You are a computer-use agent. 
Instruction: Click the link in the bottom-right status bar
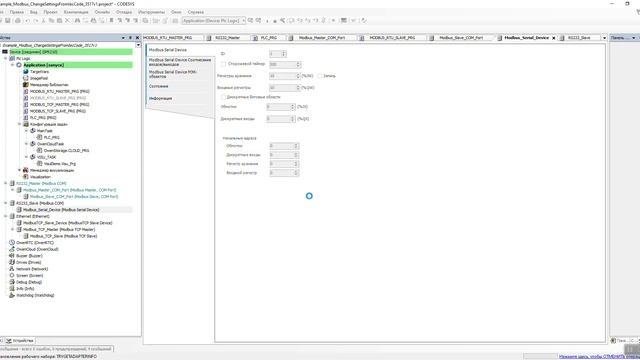point(599,356)
